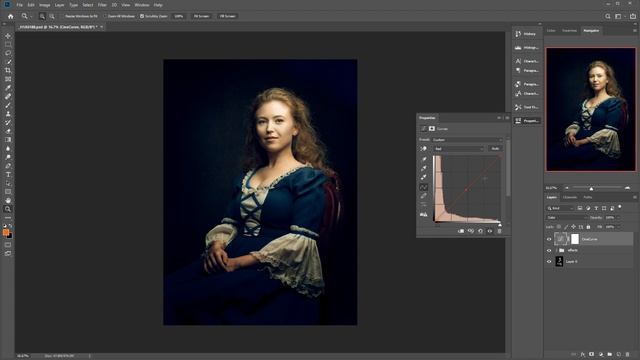The height and width of the screenshot is (360, 640).
Task: Select the Crop tool
Action: (x=8, y=70)
